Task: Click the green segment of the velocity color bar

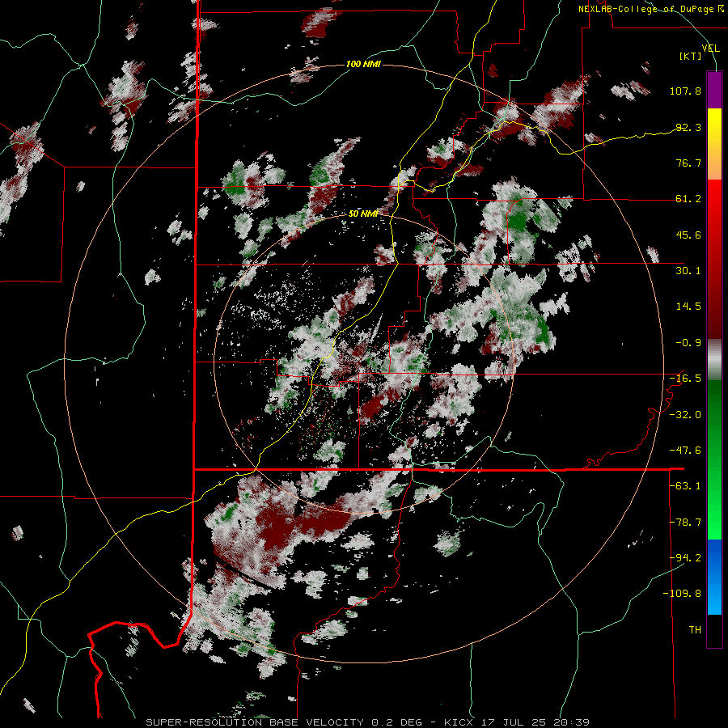Action: click(x=714, y=459)
